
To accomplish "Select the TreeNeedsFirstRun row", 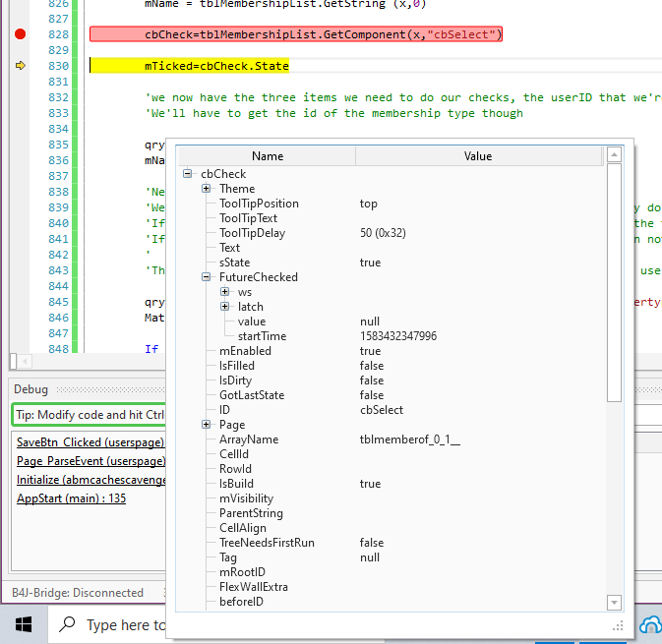I will (391, 543).
